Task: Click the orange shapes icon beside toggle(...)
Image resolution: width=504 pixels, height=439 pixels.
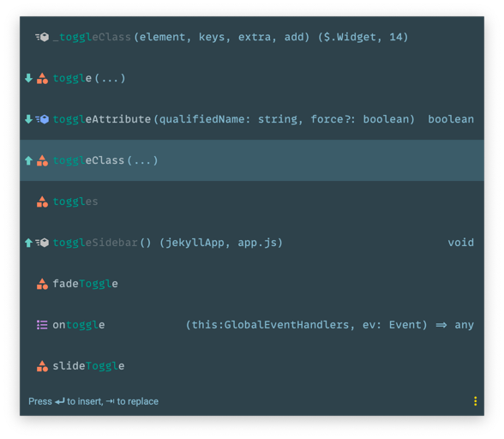Action: (x=42, y=78)
